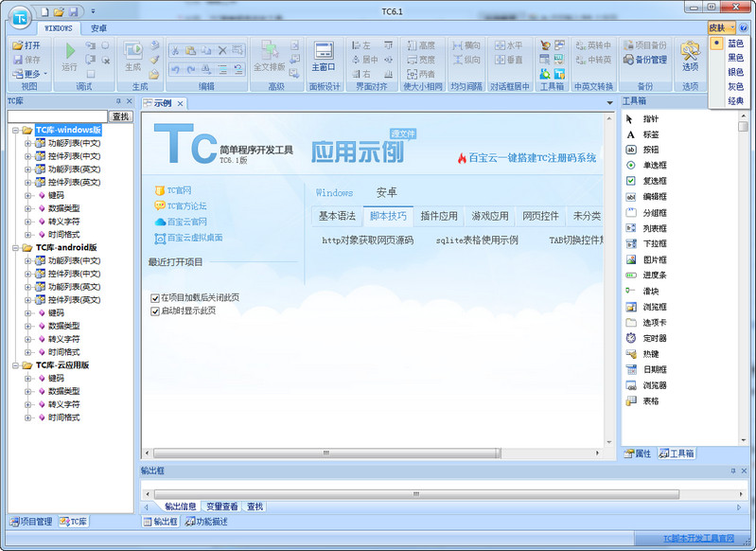
Task: Select the 黑色 skin option
Action: (734, 58)
